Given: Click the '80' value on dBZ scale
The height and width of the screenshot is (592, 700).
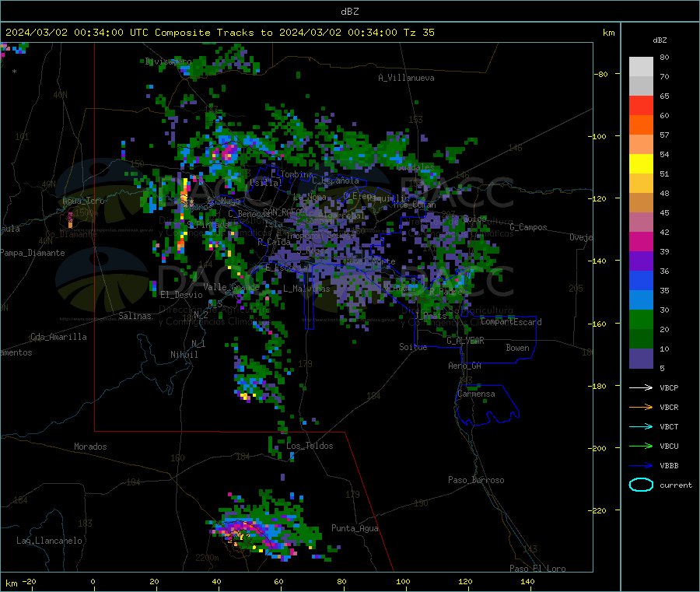Looking at the screenshot, I should [x=664, y=57].
